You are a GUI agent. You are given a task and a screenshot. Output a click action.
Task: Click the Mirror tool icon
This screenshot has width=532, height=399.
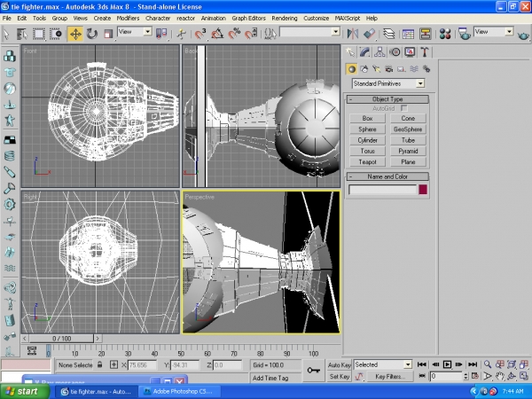[x=353, y=34]
